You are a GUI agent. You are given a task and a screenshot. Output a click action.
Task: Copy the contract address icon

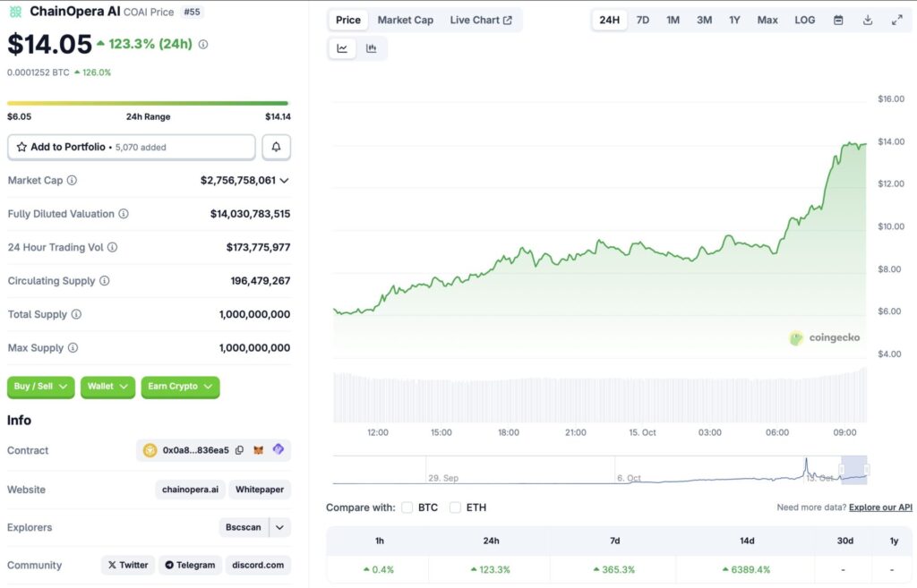239,450
